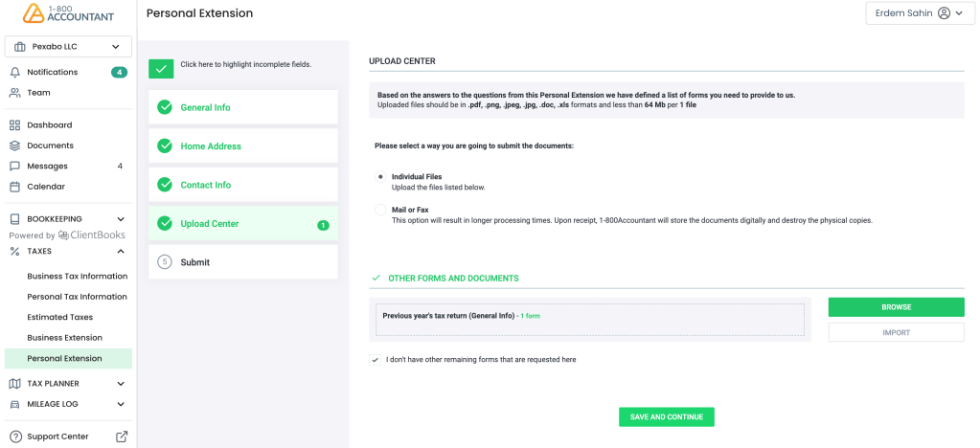Open Messages via the chat bubble icon

(x=15, y=167)
